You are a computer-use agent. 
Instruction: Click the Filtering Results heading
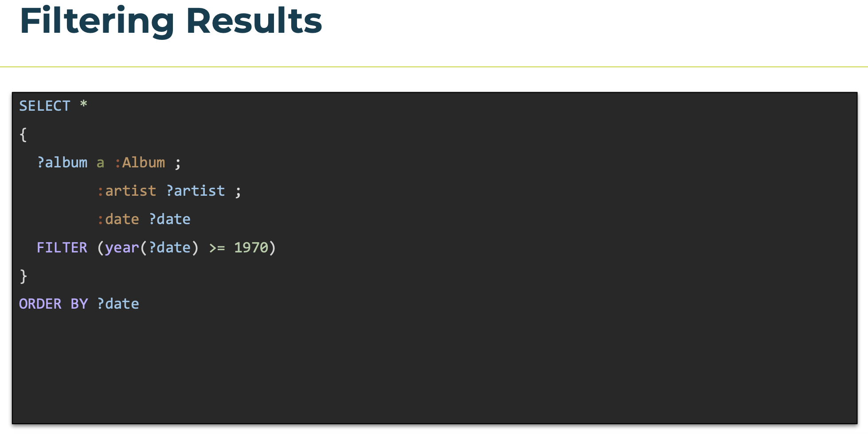171,21
